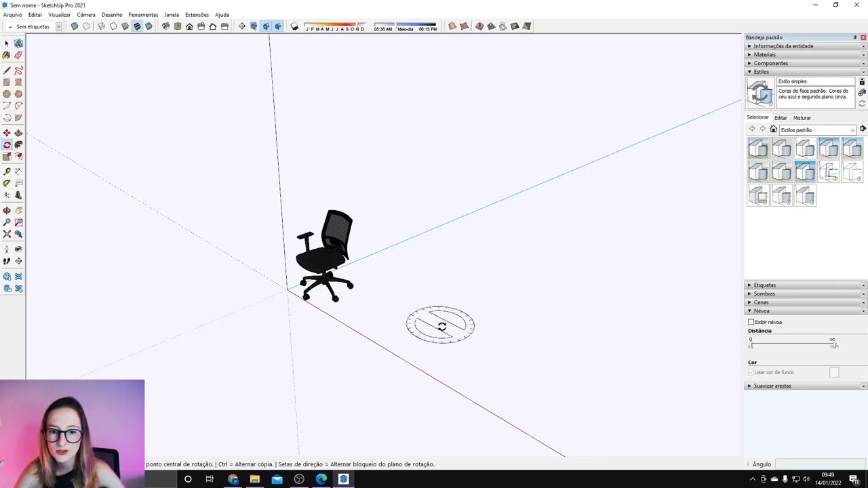Screen dimensions: 868x488
Task: Choose the Tape Measure tool
Action: click(7, 171)
